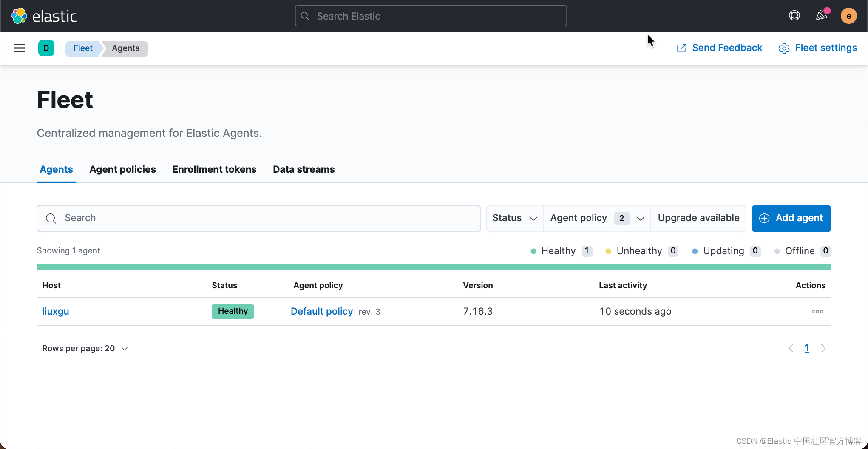
Task: Go to previous page of agents
Action: (x=791, y=349)
